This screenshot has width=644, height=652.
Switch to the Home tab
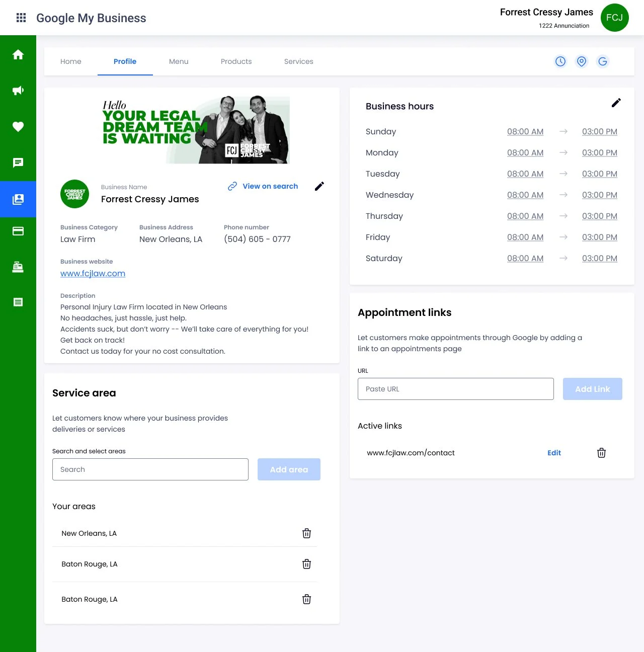(71, 61)
